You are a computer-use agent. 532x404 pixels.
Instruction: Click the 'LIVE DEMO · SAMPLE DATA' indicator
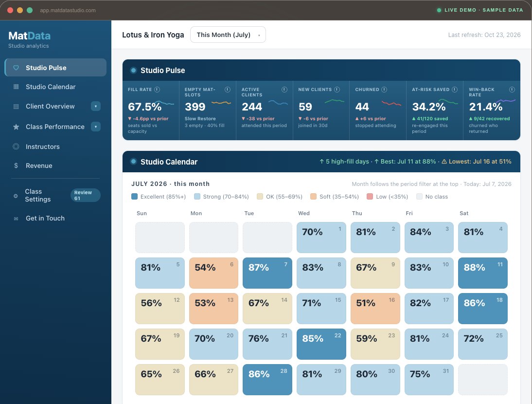pyautogui.click(x=480, y=10)
